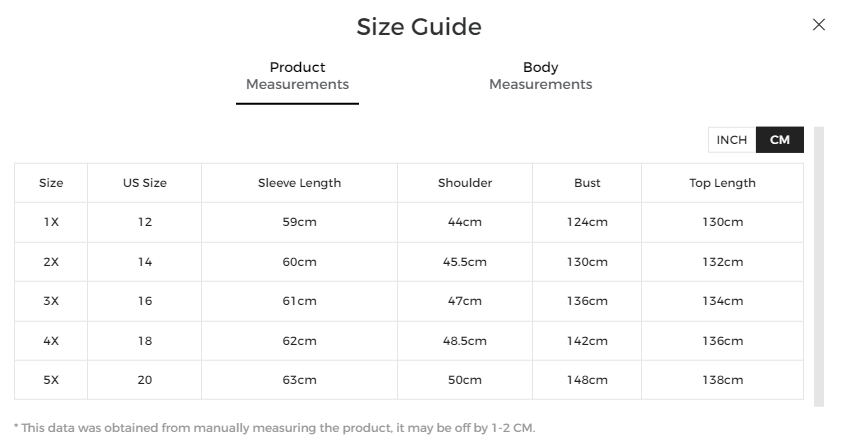Click the Size Guide title

(x=419, y=27)
